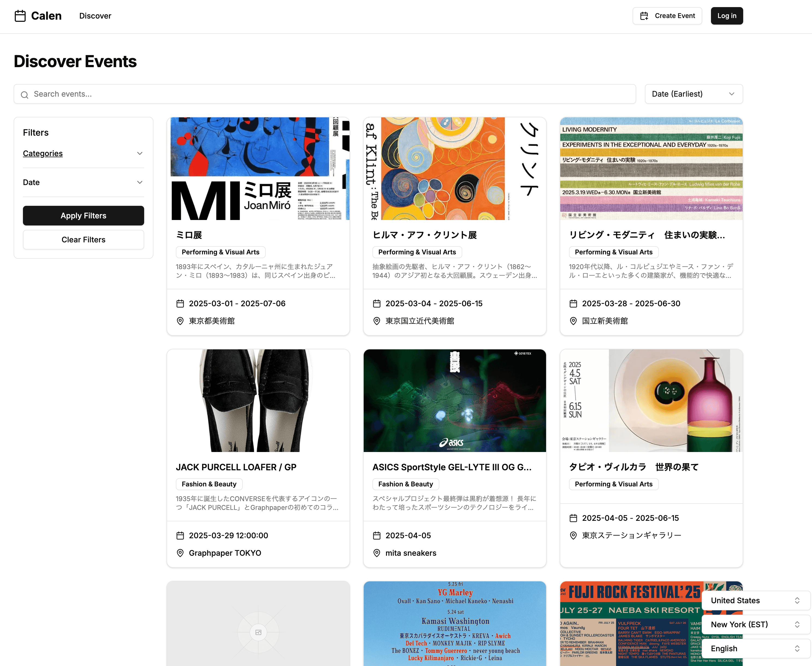
Task: Click location pin beside 国立新美術館
Action: pyautogui.click(x=573, y=321)
